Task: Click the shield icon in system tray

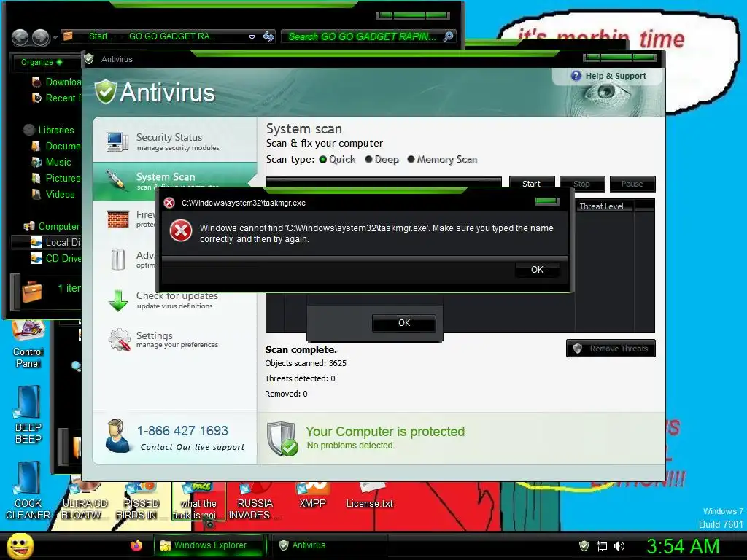Action: pos(584,545)
